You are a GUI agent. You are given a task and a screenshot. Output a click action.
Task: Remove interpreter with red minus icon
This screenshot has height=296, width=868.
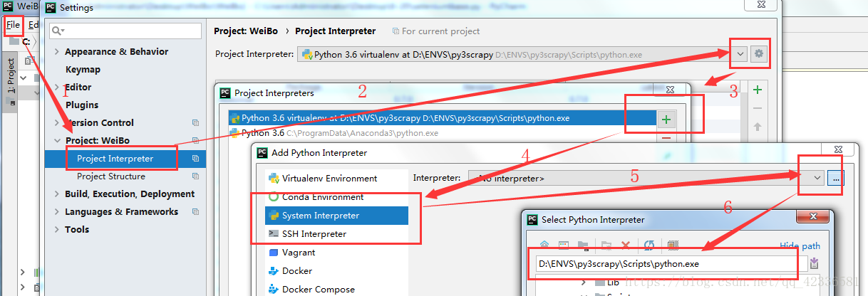(x=666, y=137)
